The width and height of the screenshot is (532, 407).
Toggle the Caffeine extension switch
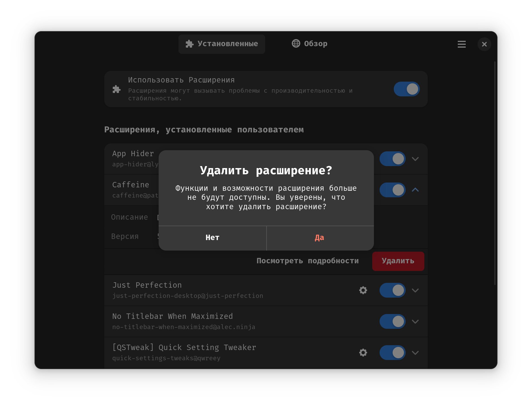392,190
